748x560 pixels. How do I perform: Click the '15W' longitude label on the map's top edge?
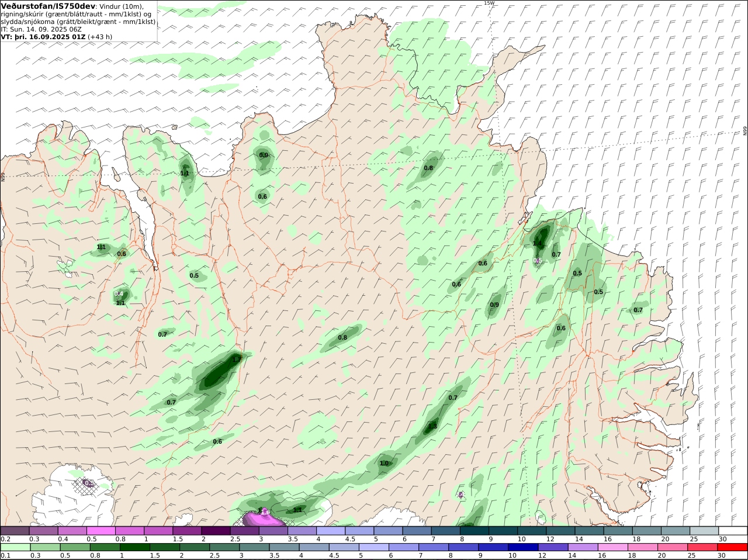pyautogui.click(x=489, y=3)
